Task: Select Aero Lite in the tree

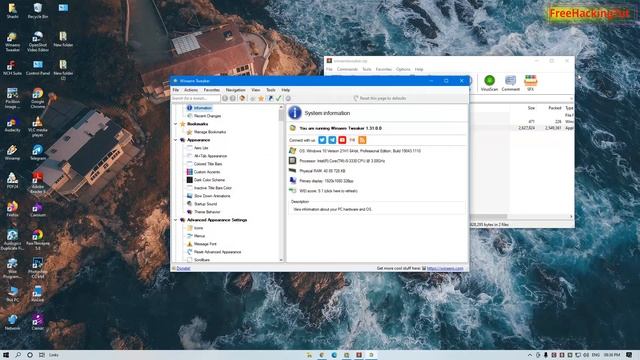Action: tap(201, 148)
